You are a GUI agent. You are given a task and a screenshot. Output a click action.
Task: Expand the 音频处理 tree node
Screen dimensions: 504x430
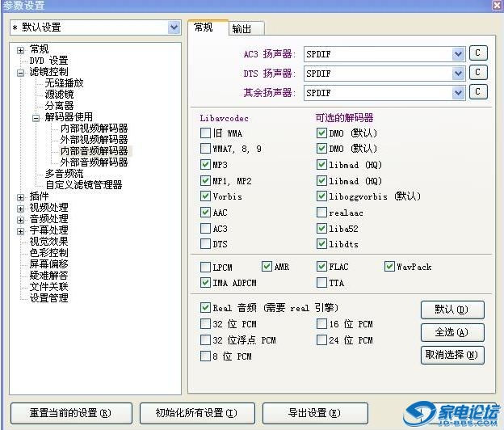[x=20, y=220]
